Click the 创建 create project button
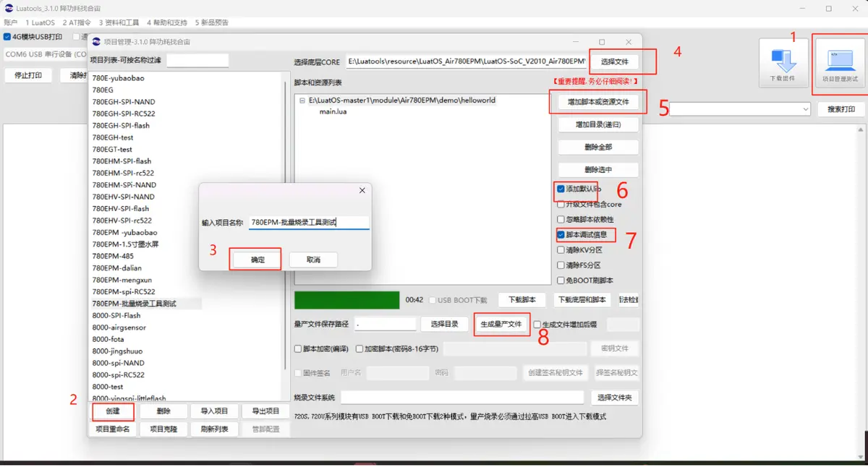Screen dimensions: 868x467 113,411
